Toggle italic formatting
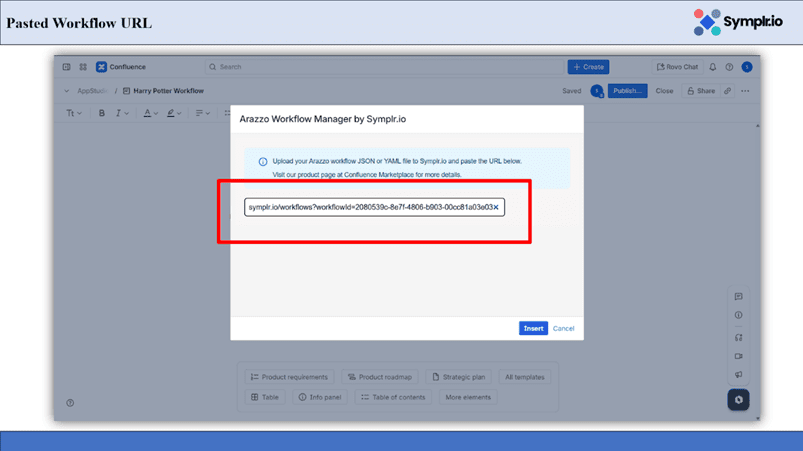 [119, 113]
